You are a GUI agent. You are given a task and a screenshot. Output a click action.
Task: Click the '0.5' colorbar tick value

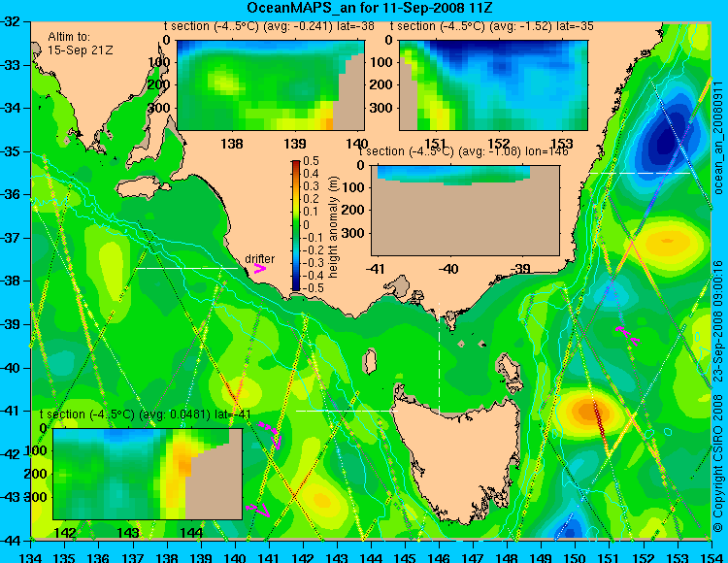(311, 161)
